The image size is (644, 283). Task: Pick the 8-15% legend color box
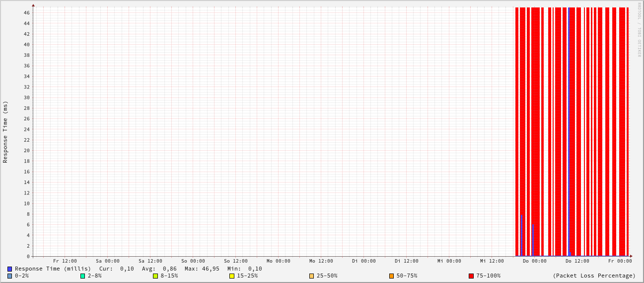[155, 276]
